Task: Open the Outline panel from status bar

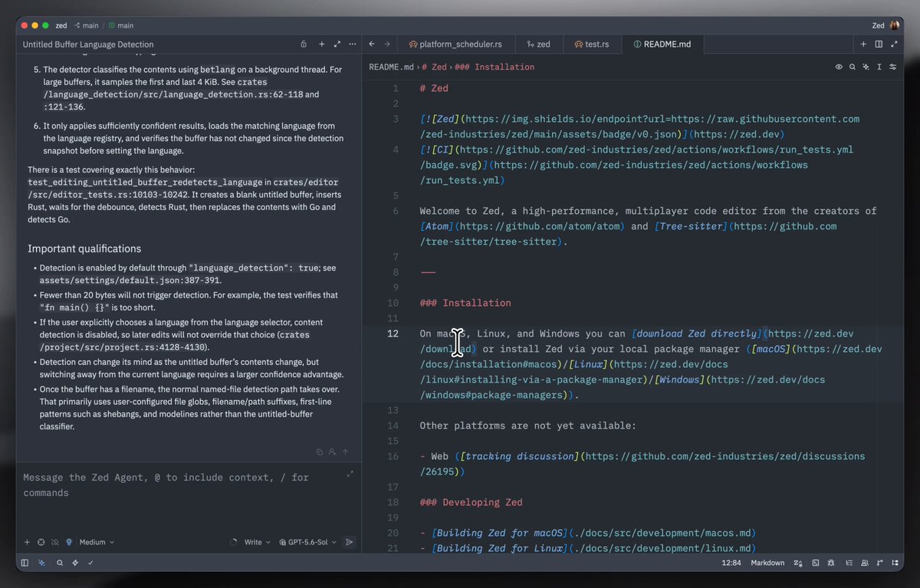Action: pos(848,563)
